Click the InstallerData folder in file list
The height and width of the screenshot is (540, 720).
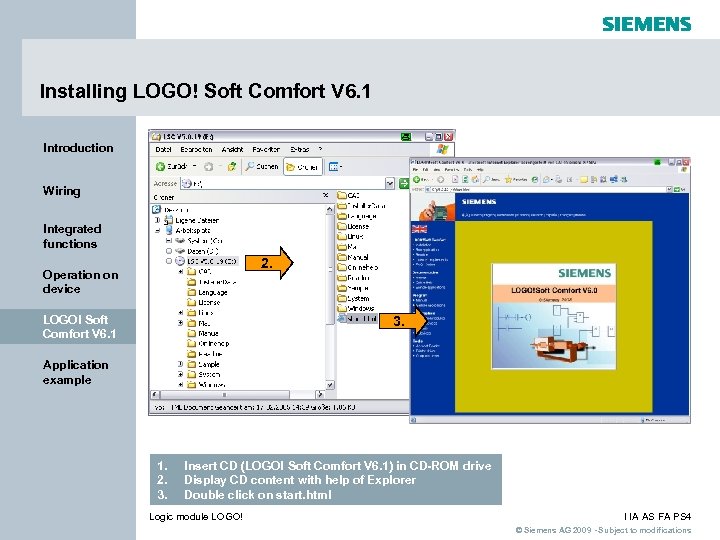tap(362, 206)
